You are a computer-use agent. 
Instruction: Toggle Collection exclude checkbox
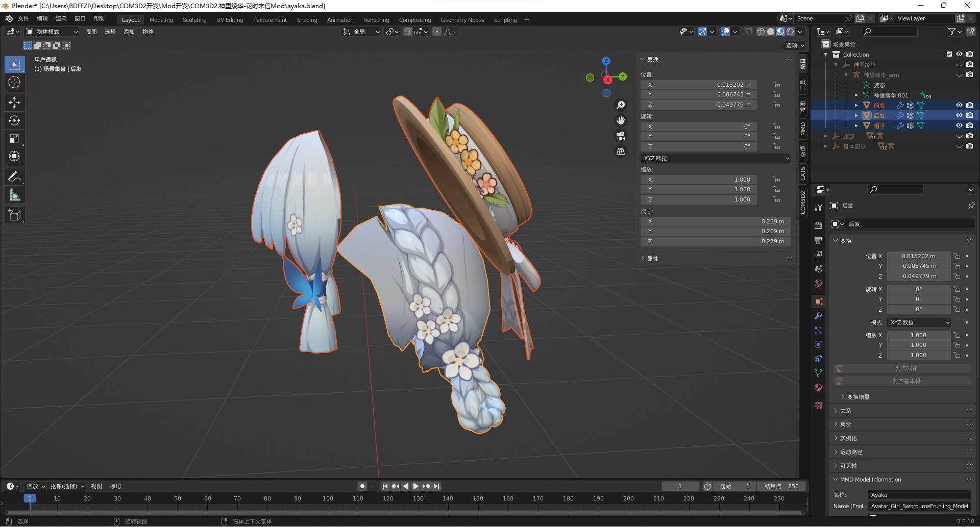(949, 54)
